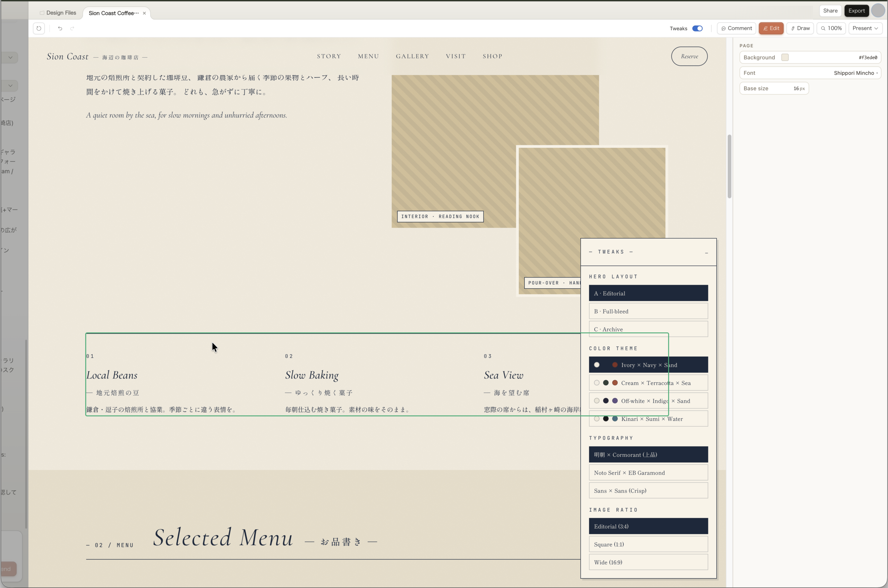Toggle the Tweaks switch off
Viewport: 888px width, 588px height.
(697, 28)
